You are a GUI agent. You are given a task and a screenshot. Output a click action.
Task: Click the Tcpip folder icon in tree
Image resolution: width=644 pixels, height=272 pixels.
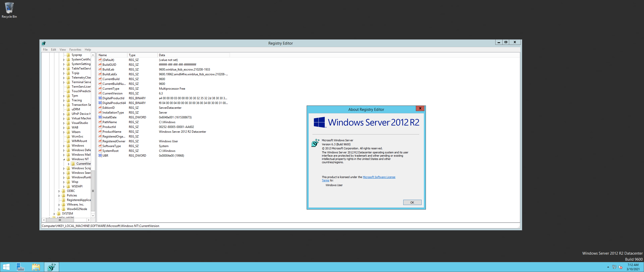pos(68,73)
